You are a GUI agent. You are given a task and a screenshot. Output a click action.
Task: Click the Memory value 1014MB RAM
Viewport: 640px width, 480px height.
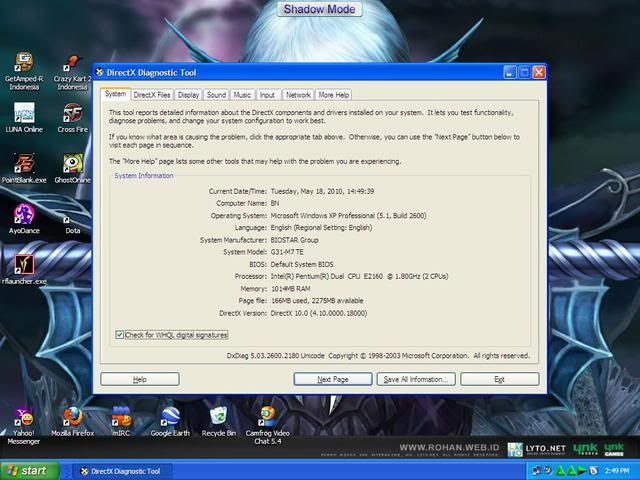pyautogui.click(x=291, y=289)
